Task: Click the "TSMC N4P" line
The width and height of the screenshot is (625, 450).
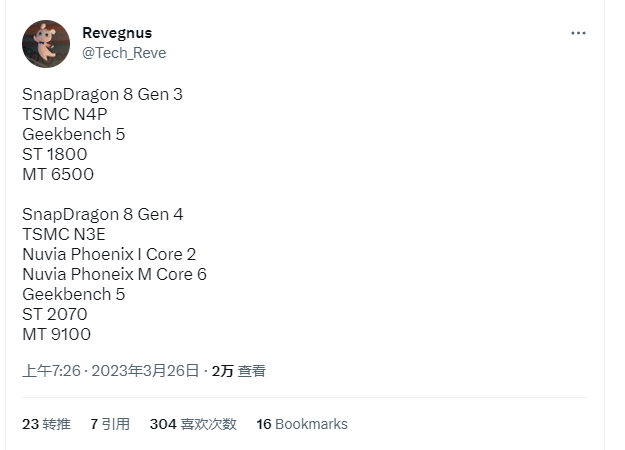Action: (x=64, y=114)
